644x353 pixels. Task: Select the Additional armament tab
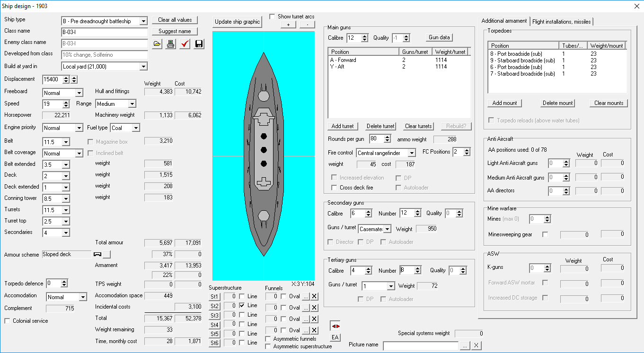pyautogui.click(x=504, y=21)
